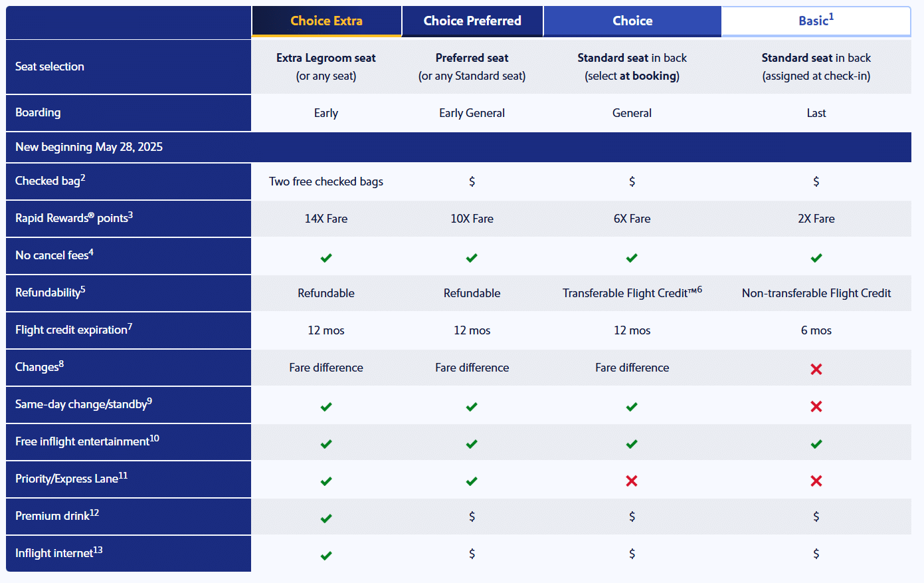
Task: Click 'Non-transferable Flight Credit' cell
Action: tap(816, 293)
